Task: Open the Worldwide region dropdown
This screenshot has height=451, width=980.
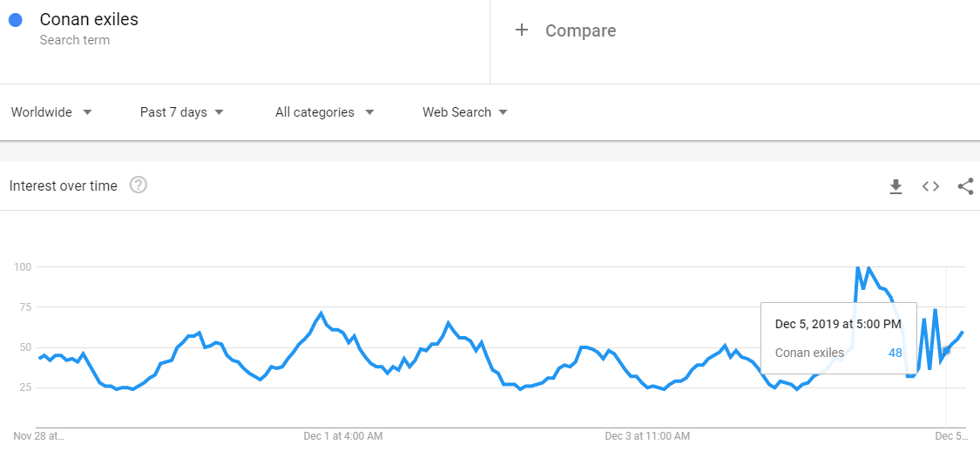Action: pos(51,112)
